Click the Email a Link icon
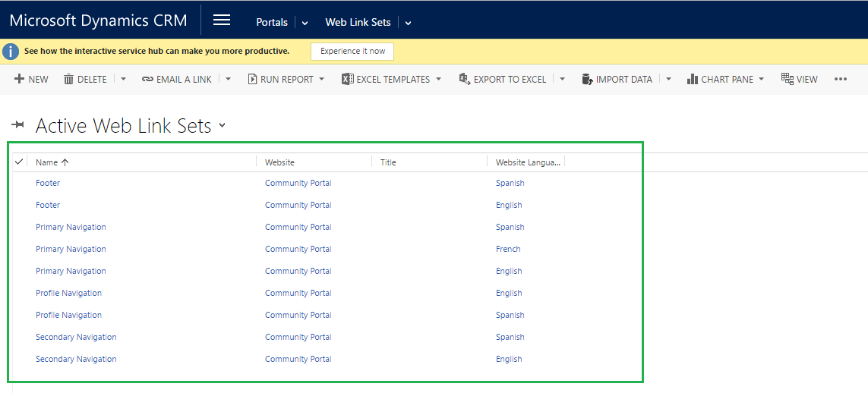The width and height of the screenshot is (868, 393). [x=147, y=79]
